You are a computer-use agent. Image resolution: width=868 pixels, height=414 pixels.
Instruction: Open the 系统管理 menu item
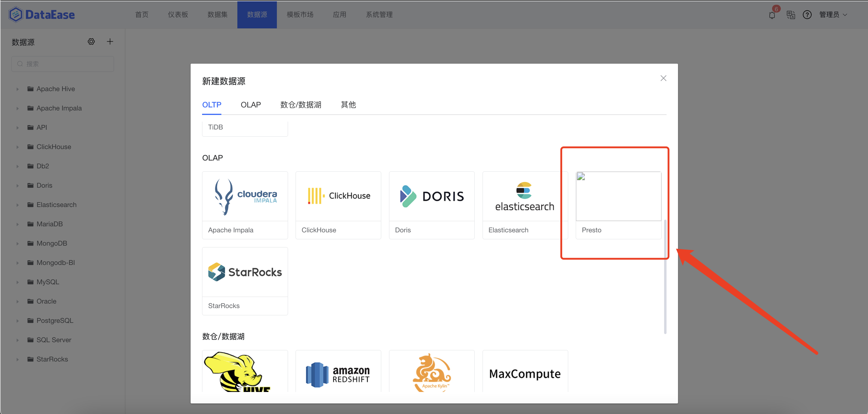(x=379, y=14)
